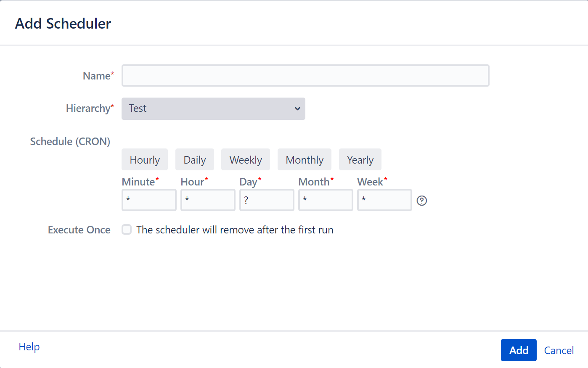Click the Execute Once label
This screenshot has height=368, width=588.
click(79, 230)
